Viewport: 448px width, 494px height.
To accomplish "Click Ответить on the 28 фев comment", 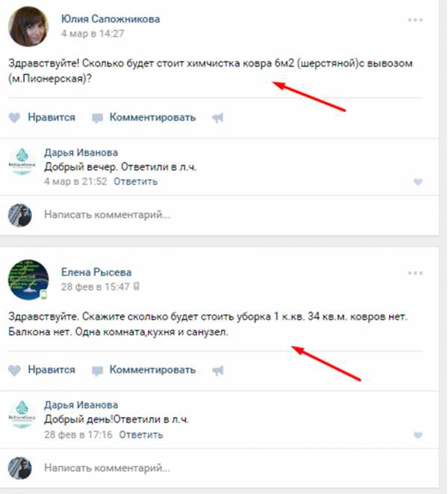I will 141,435.
